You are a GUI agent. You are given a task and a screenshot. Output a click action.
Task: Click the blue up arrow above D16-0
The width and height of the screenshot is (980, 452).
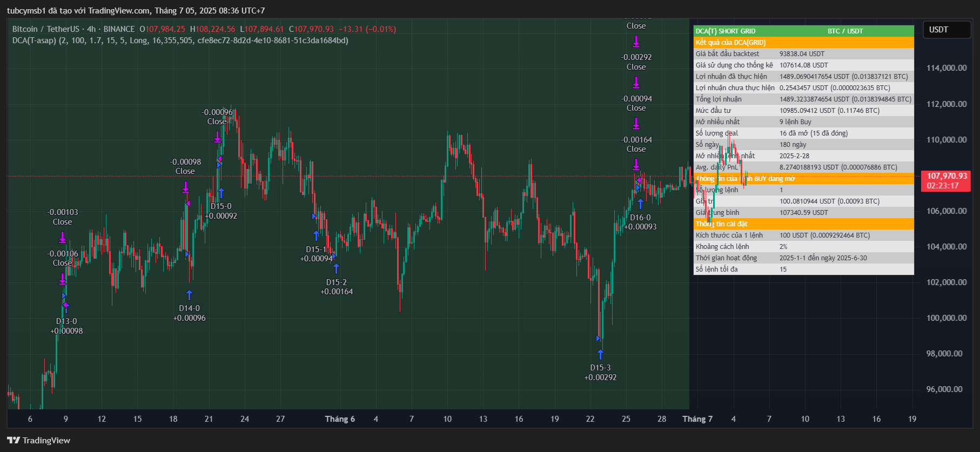[640, 204]
